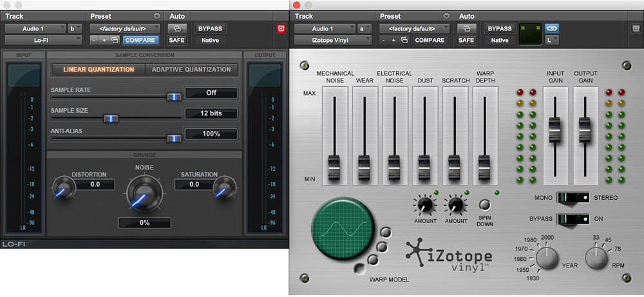
Task: Click the Input Gain fader
Action: point(555,129)
